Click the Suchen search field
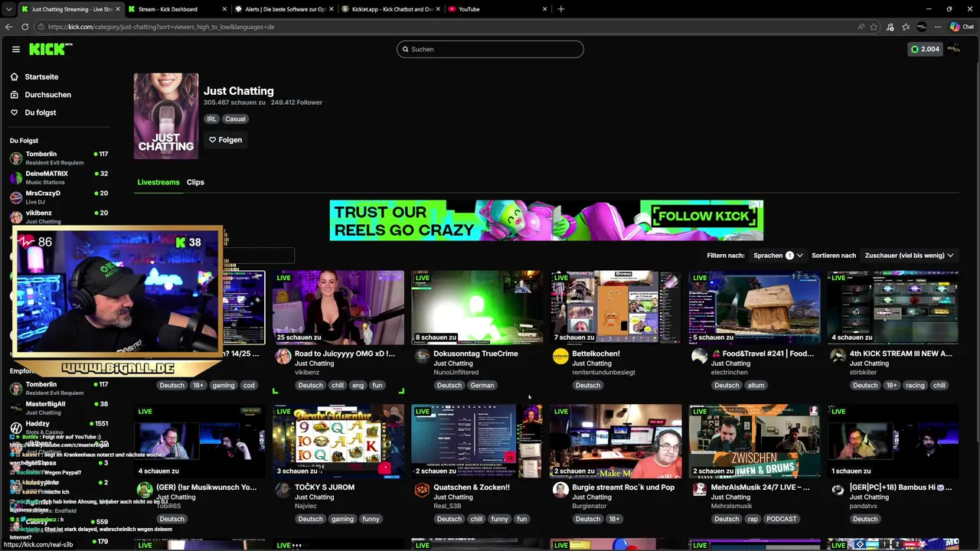 (490, 49)
